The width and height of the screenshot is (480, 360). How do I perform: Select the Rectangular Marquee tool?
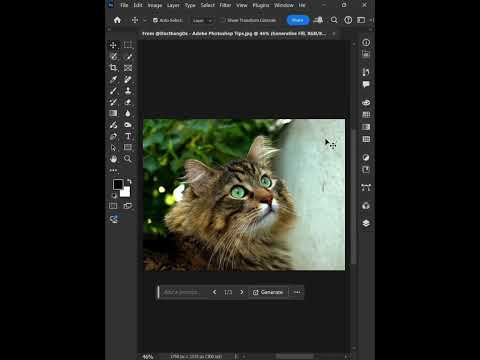pos(128,45)
